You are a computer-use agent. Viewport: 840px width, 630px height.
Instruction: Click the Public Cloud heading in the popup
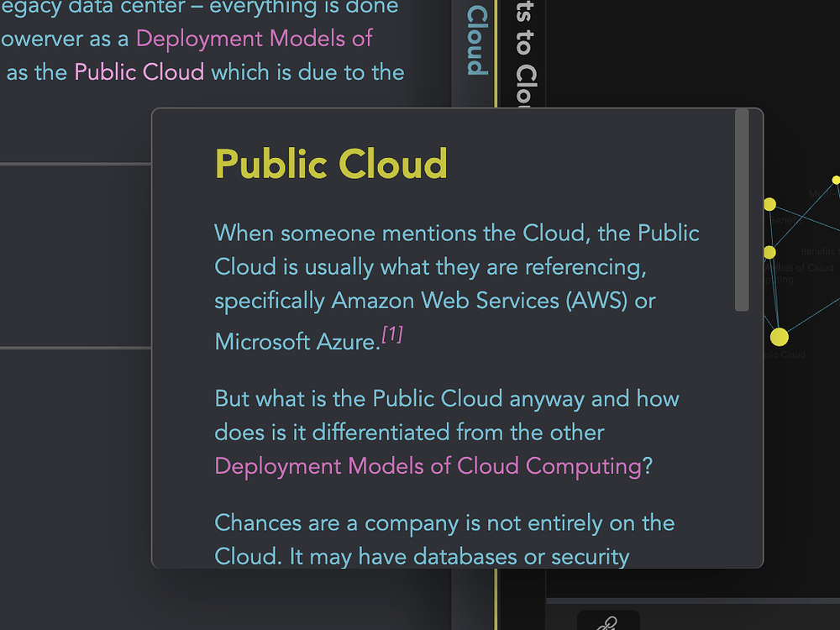point(330,164)
